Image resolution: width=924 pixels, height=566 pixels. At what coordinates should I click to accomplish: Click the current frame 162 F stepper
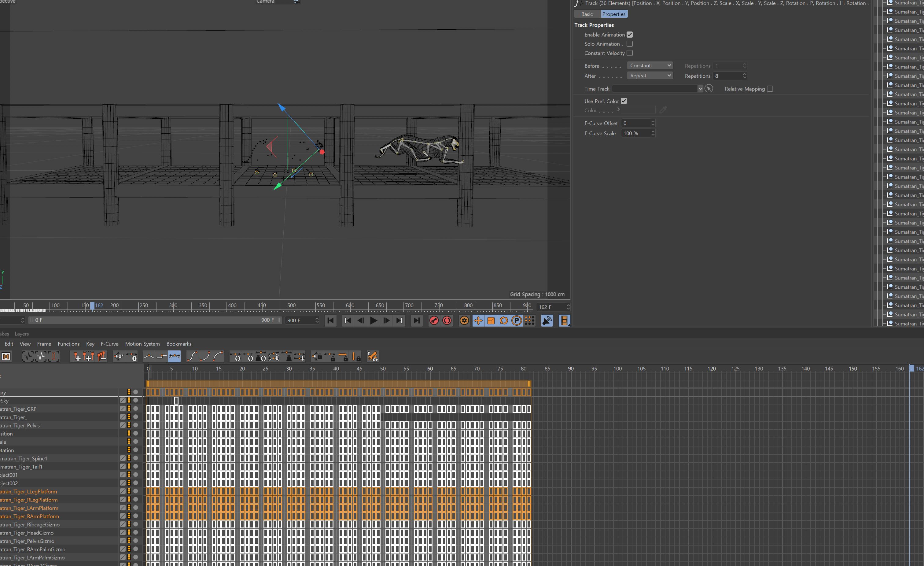tap(568, 307)
